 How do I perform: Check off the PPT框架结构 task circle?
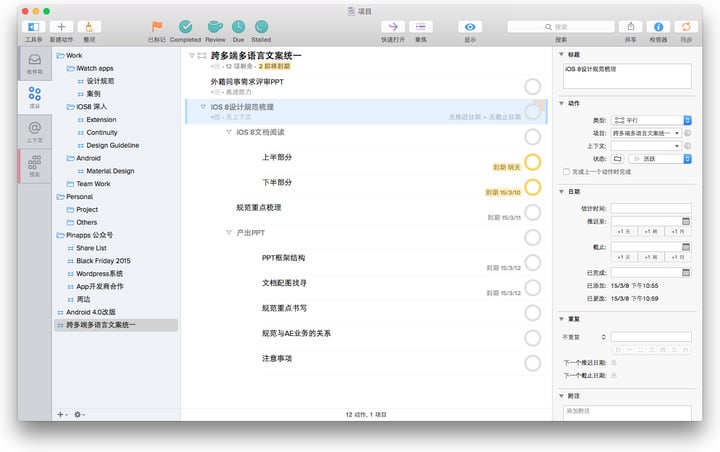click(x=532, y=262)
